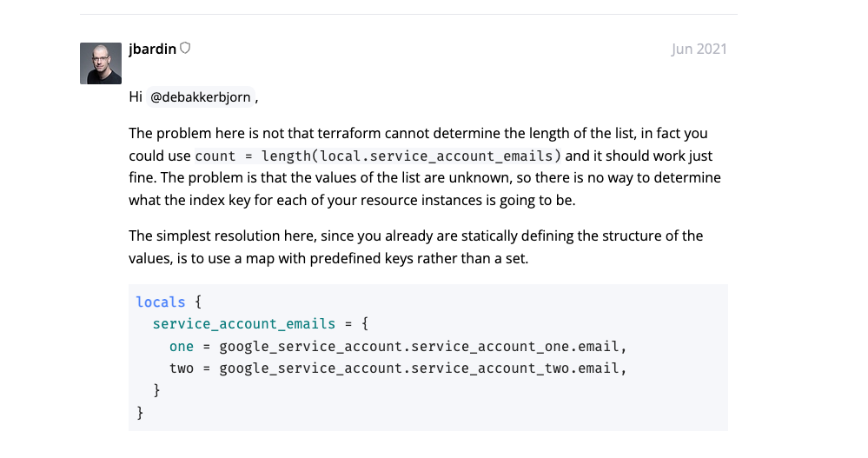Viewport: 868px width, 458px height.
Task: Open the jbardin username profile link
Action: (152, 49)
